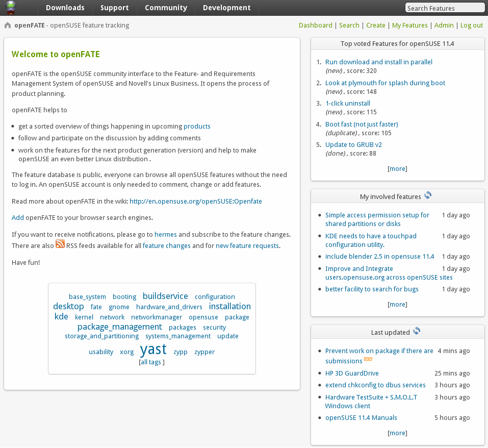Select the storage_and_partitioning tag
Image resolution: width=488 pixels, height=448 pixels.
tap(102, 336)
